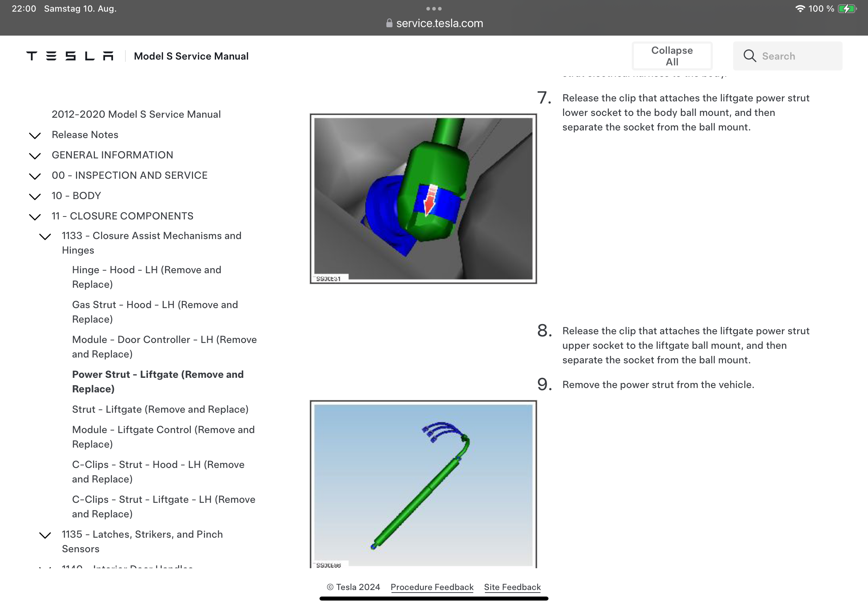
Task: Click the step 9 remove power strut text
Action: tap(658, 385)
